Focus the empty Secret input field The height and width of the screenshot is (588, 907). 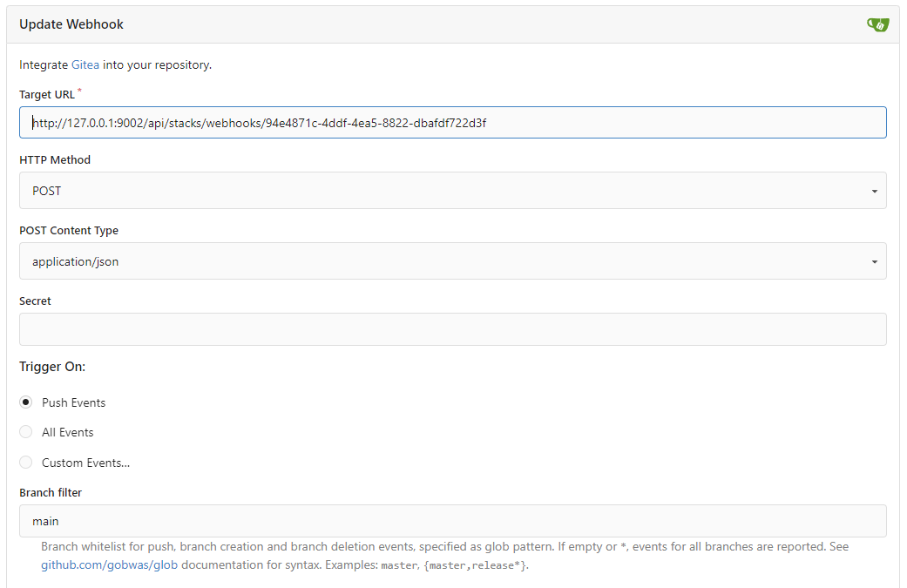pyautogui.click(x=453, y=328)
